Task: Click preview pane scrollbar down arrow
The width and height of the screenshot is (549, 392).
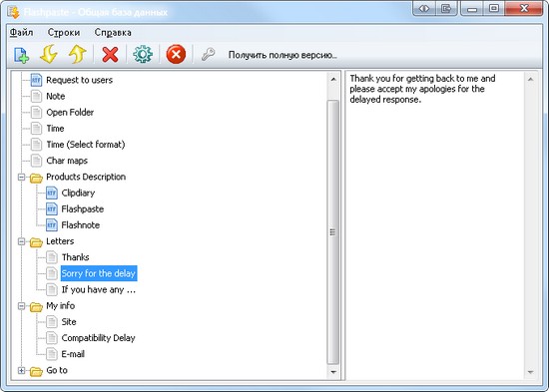Action: click(530, 372)
